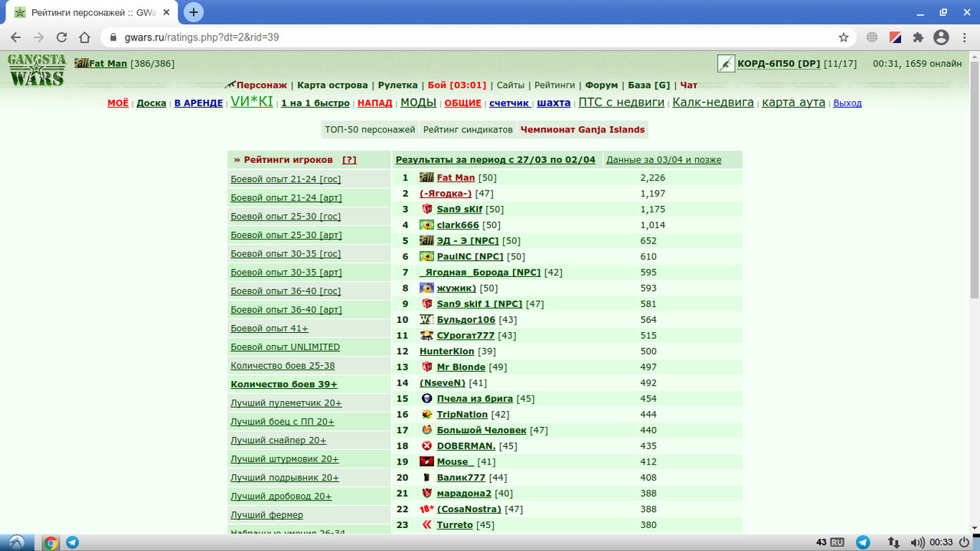Reload the page with the refresh icon
The width and height of the screenshot is (980, 551).
pyautogui.click(x=62, y=37)
